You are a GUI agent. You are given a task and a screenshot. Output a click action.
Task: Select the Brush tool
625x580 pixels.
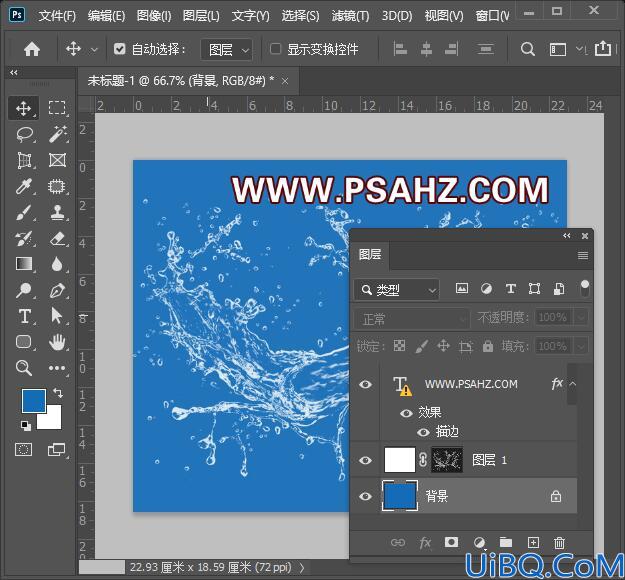(24, 212)
